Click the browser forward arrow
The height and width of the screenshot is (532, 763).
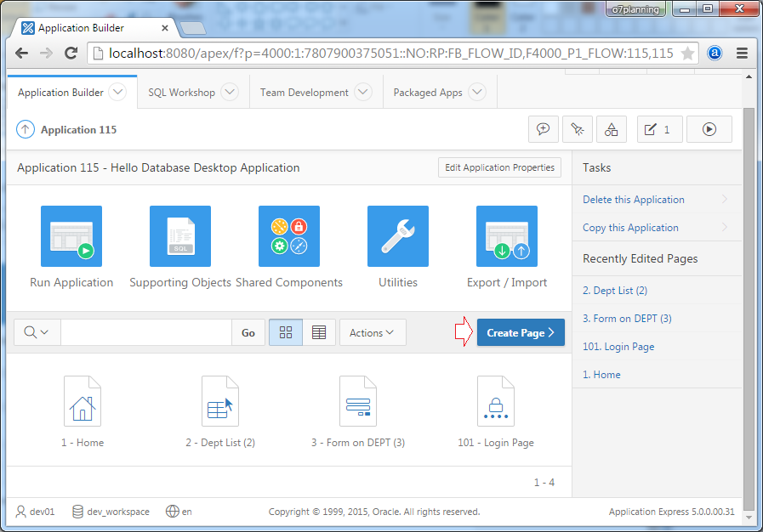point(46,53)
